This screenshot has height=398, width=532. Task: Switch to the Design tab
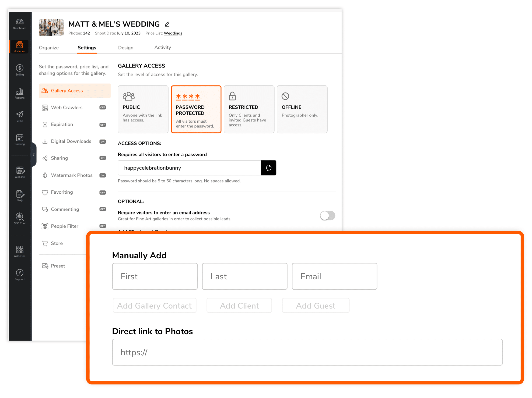126,48
